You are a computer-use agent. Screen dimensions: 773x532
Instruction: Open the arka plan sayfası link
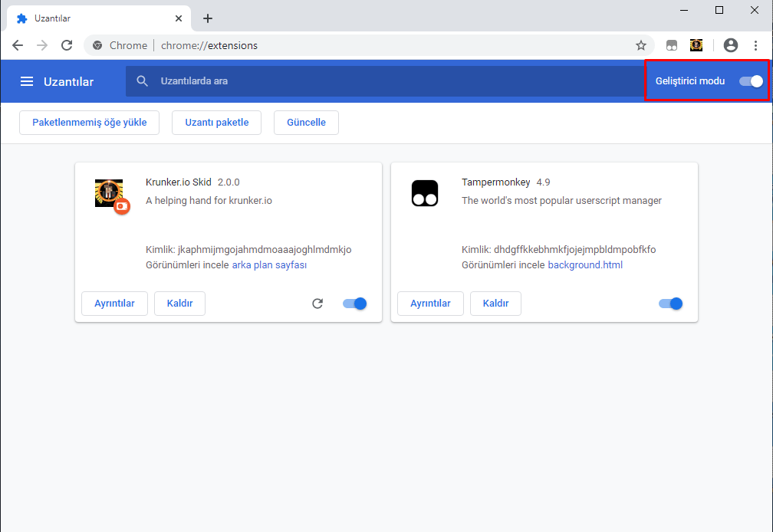tap(269, 265)
